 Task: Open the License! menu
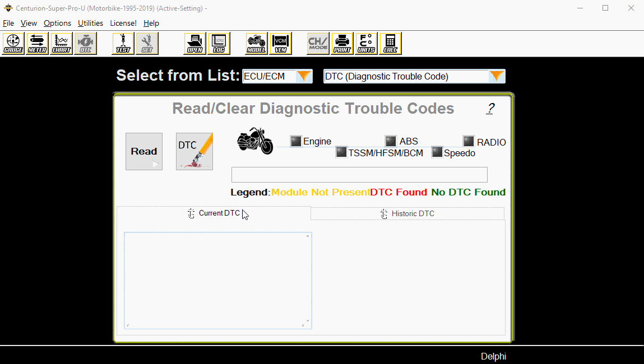(123, 24)
